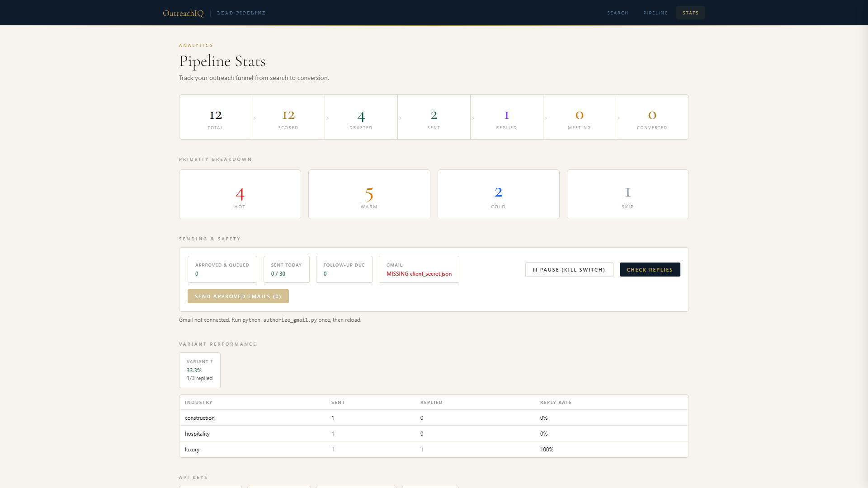The width and height of the screenshot is (868, 488).
Task: Click the Drafted 4 funnel card
Action: 361,117
